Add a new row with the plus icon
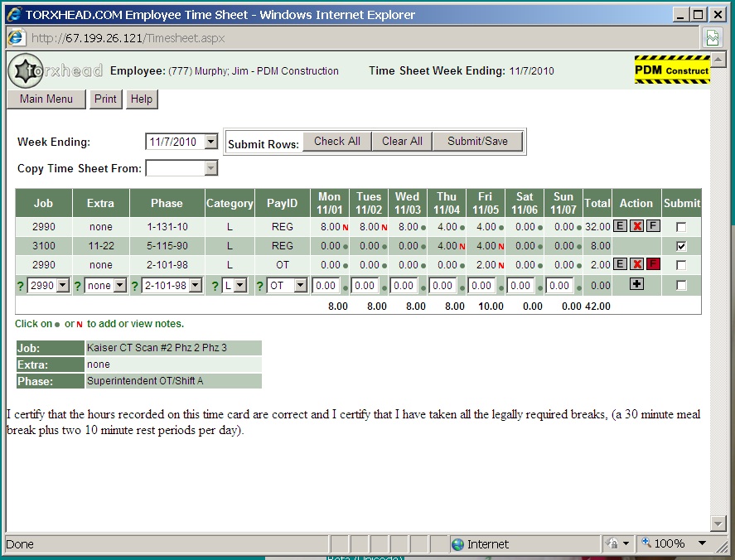 [x=636, y=285]
